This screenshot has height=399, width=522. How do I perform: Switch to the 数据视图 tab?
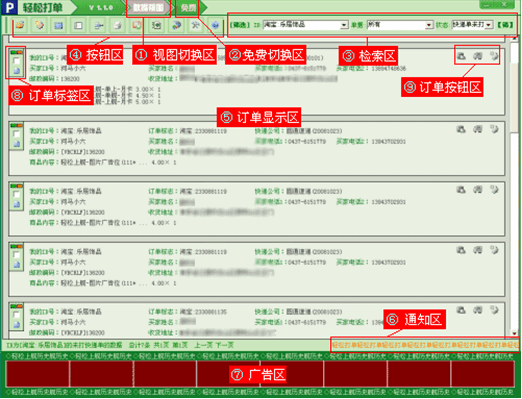[x=148, y=7]
